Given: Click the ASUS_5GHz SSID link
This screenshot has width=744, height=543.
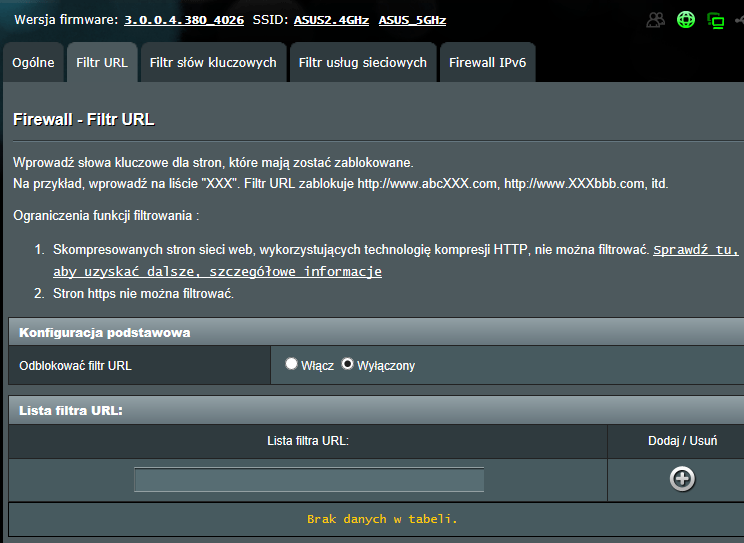Looking at the screenshot, I should 412,20.
